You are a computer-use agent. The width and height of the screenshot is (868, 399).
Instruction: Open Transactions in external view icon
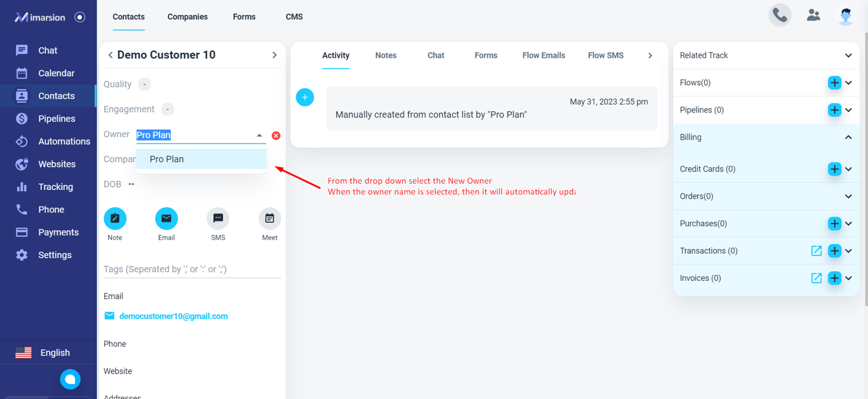click(817, 251)
